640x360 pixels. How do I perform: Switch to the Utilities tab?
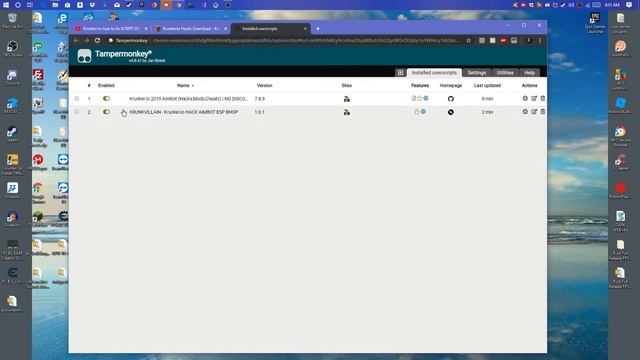pos(504,73)
